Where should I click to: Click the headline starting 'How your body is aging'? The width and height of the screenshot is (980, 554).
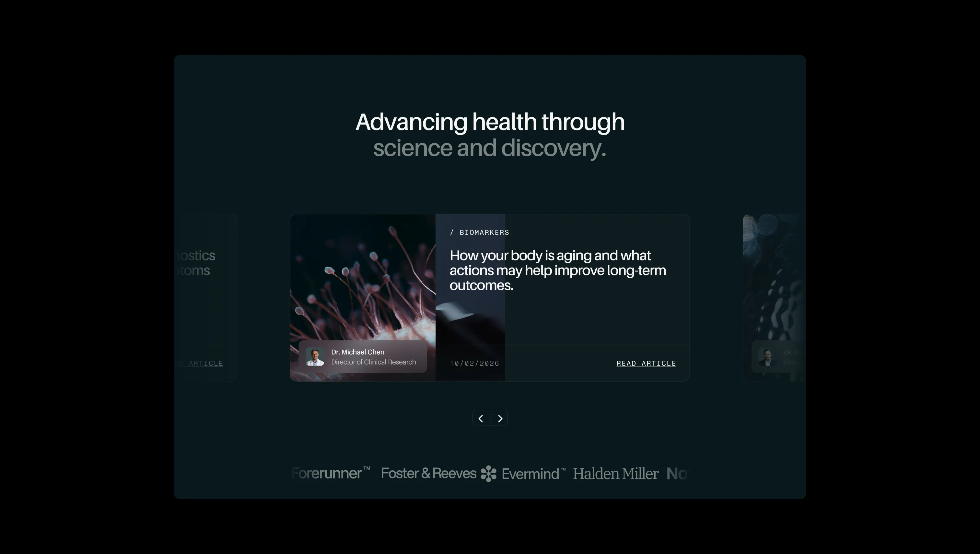(558, 270)
